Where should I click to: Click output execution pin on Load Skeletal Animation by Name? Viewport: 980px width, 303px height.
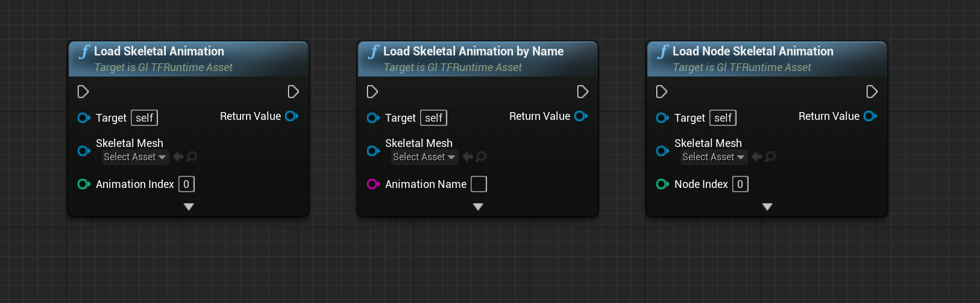tap(582, 92)
